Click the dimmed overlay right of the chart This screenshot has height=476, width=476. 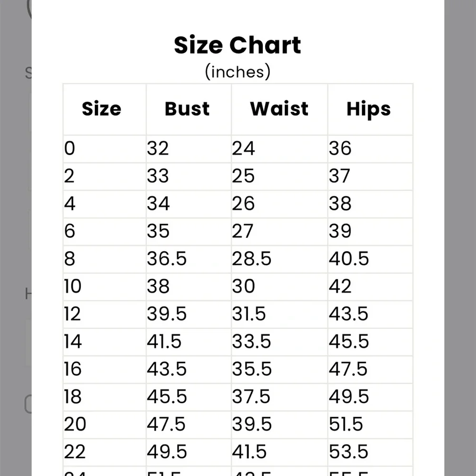460,238
